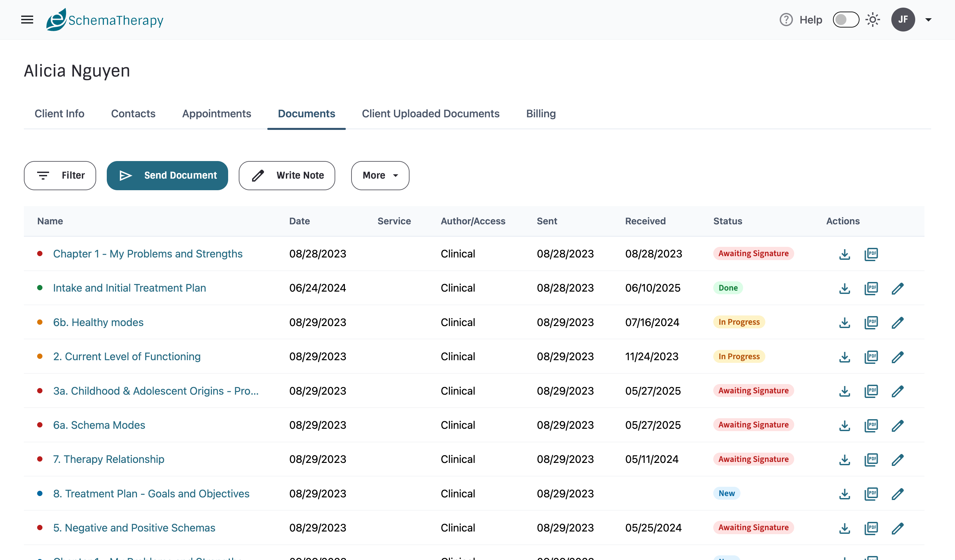Download 8. Treatment Plan - Goals and Objectives
Viewport: 955px width, 560px height.
click(844, 494)
